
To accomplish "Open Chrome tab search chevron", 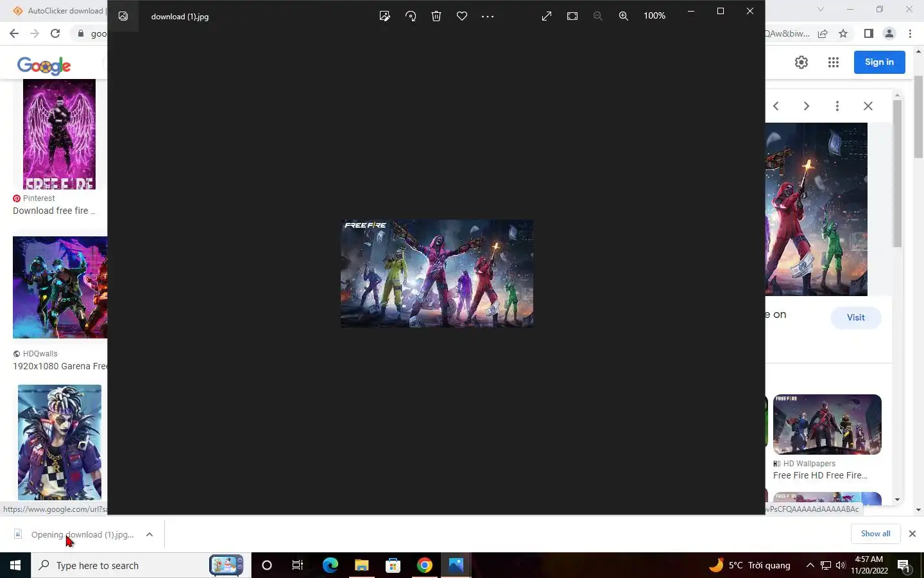I will (x=820, y=9).
